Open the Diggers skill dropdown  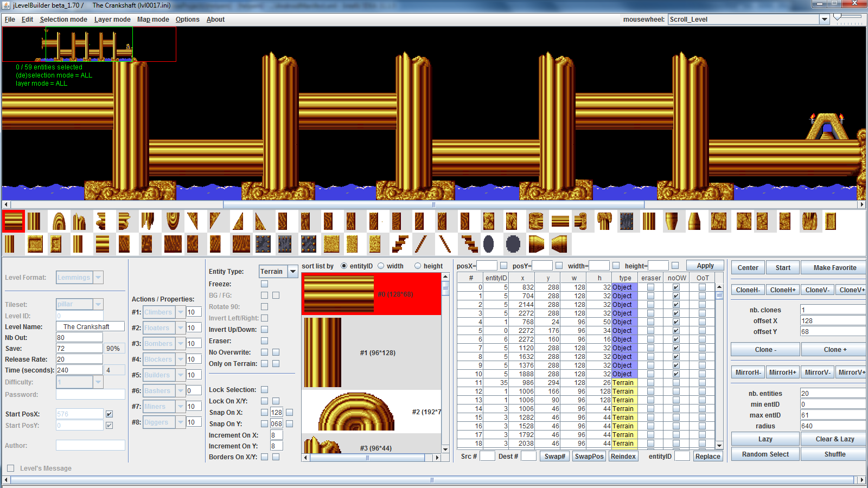(x=181, y=422)
